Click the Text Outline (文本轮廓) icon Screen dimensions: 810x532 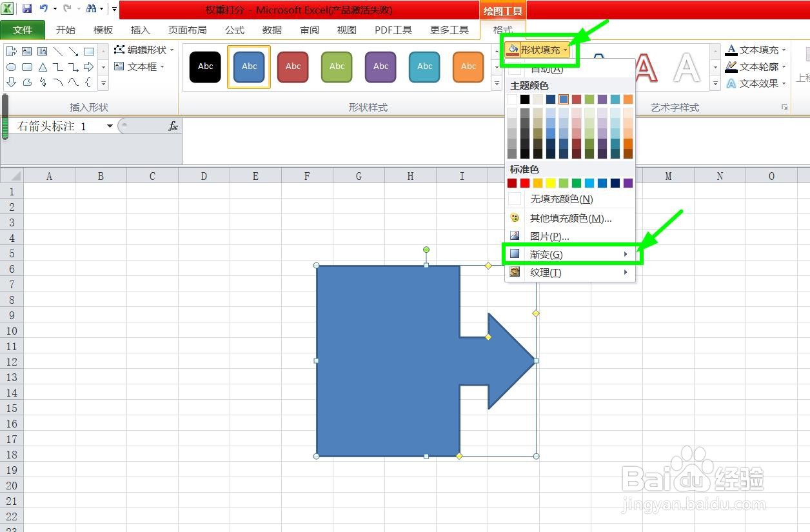(731, 66)
